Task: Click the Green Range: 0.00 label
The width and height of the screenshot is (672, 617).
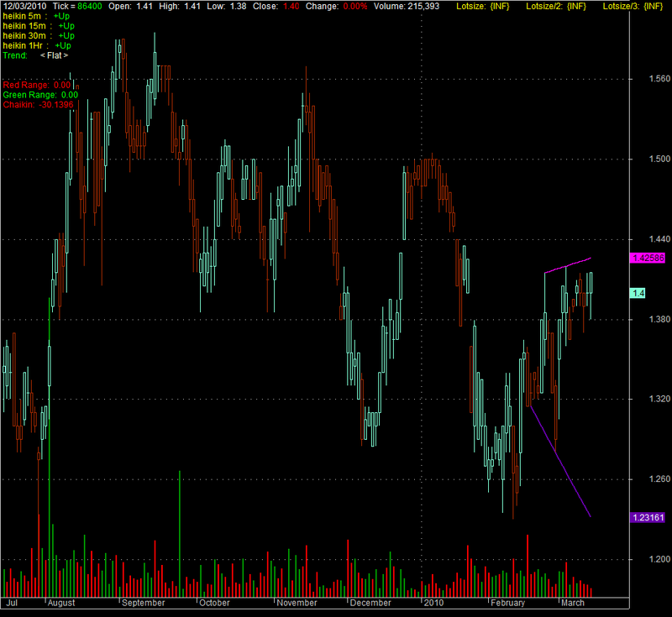Action: (x=40, y=95)
